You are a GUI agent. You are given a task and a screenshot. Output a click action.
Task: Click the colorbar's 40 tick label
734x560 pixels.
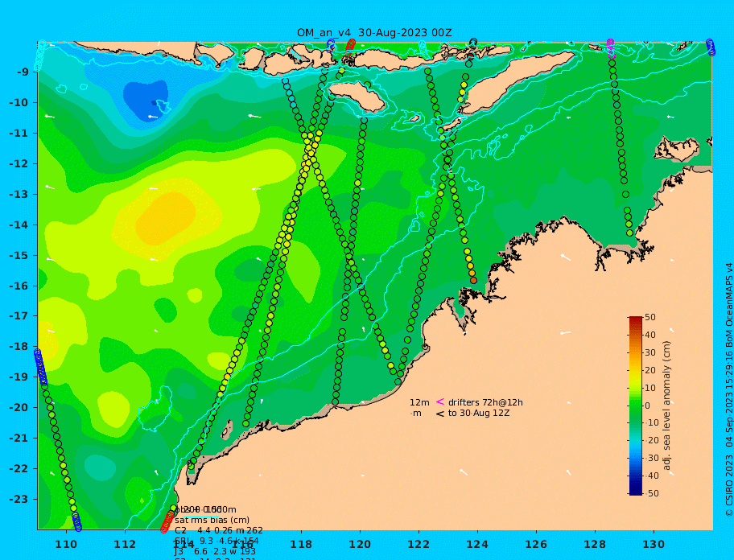point(650,335)
